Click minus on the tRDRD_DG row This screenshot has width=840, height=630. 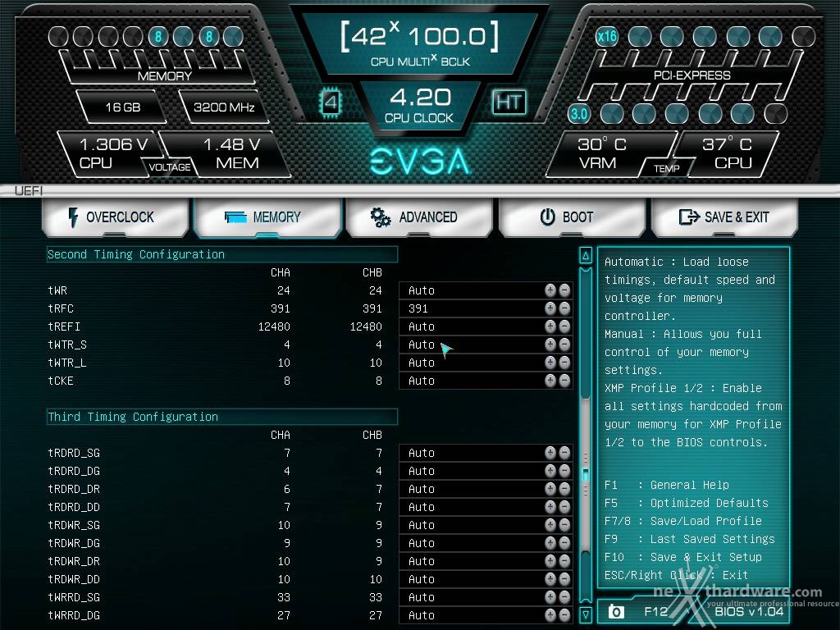coord(564,471)
